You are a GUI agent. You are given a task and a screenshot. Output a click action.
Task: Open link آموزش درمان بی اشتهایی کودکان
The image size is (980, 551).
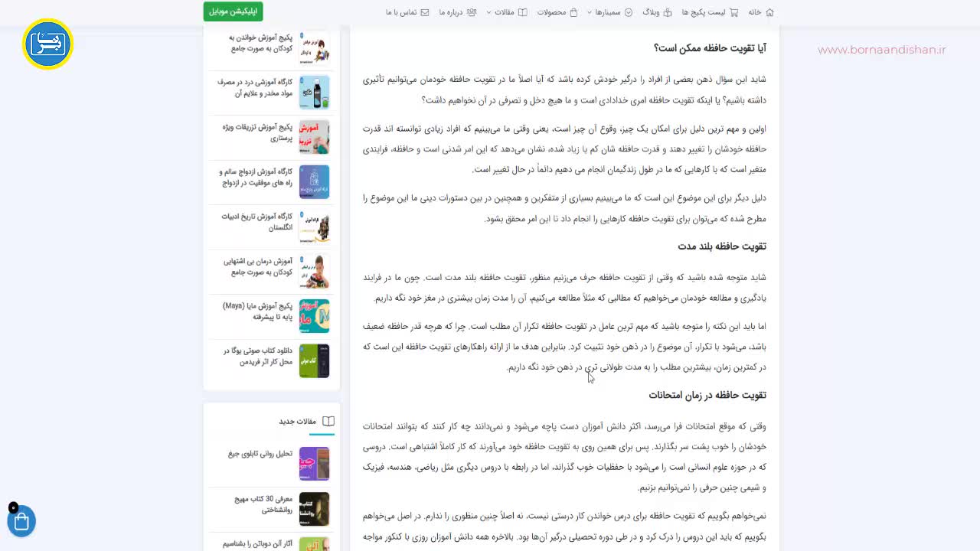(x=258, y=266)
